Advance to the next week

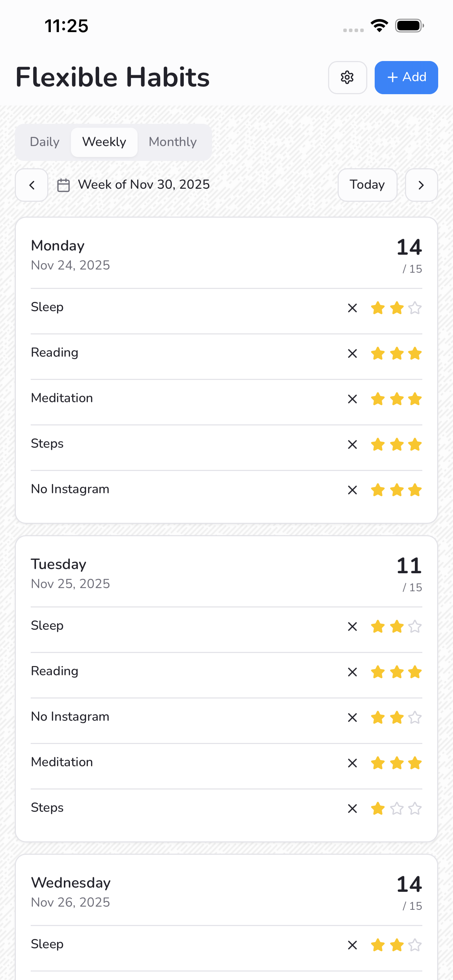(x=421, y=185)
